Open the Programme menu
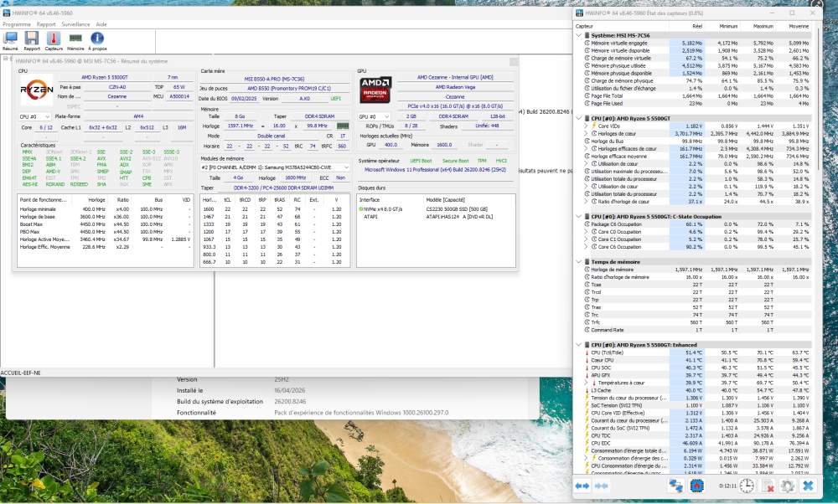 [x=17, y=24]
